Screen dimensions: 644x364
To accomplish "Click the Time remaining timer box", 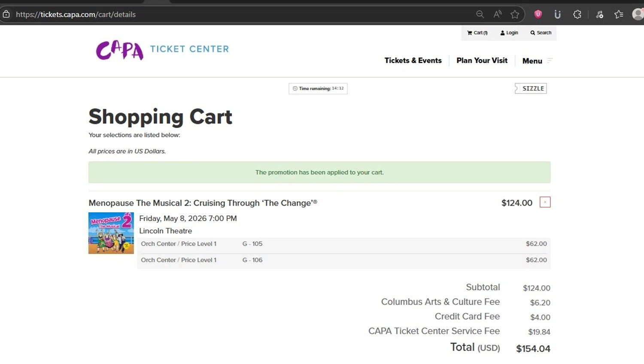I will (318, 88).
